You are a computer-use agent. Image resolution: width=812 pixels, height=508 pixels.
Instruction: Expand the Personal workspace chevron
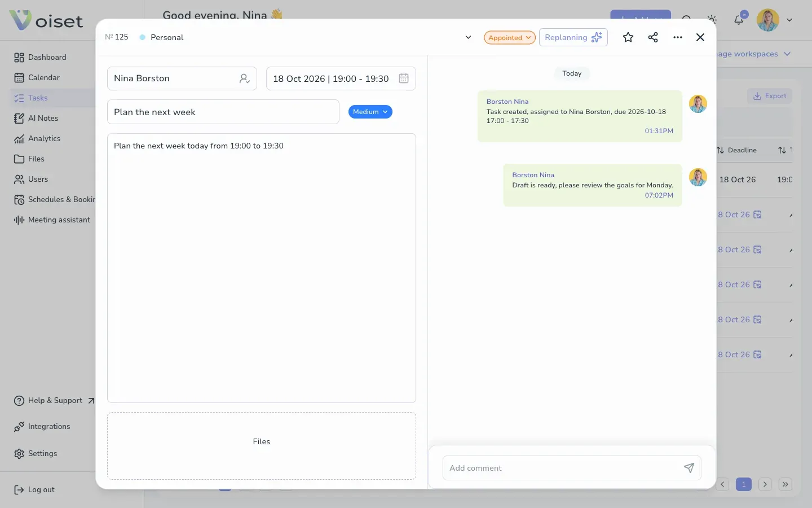(x=468, y=37)
